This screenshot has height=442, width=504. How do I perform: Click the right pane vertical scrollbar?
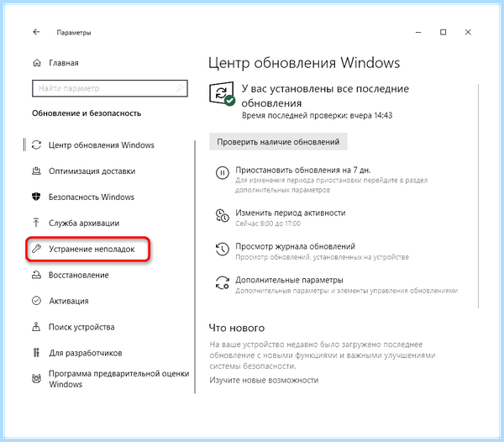point(478,196)
